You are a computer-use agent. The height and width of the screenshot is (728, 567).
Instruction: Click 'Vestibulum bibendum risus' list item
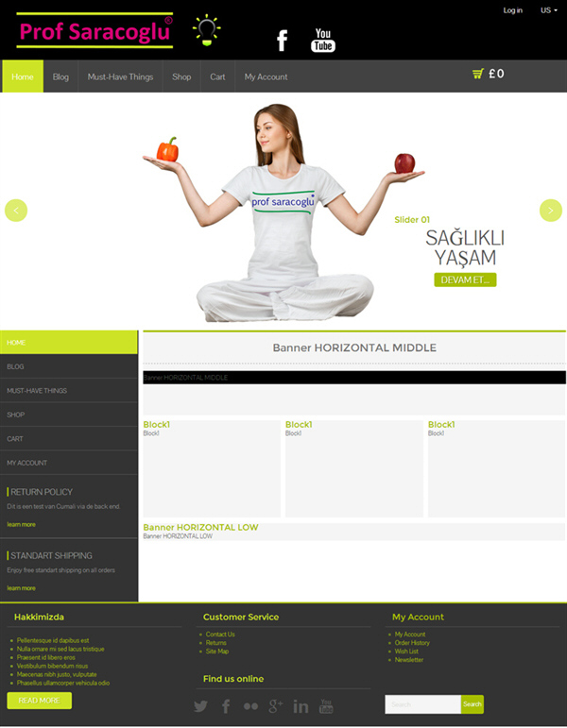[52, 666]
